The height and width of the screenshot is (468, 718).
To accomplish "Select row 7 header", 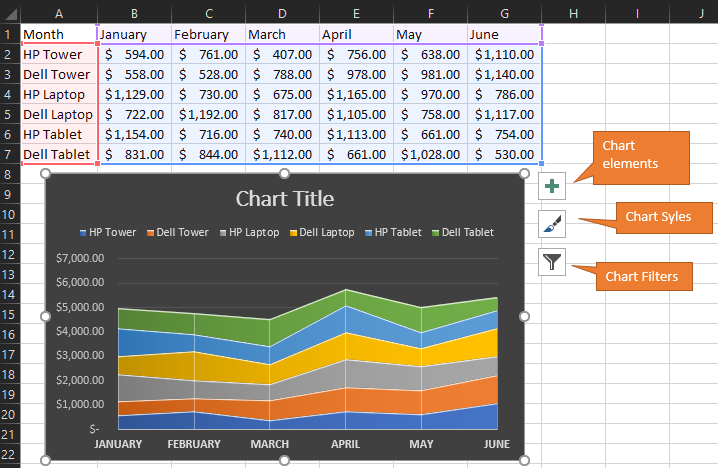I will pyautogui.click(x=10, y=154).
